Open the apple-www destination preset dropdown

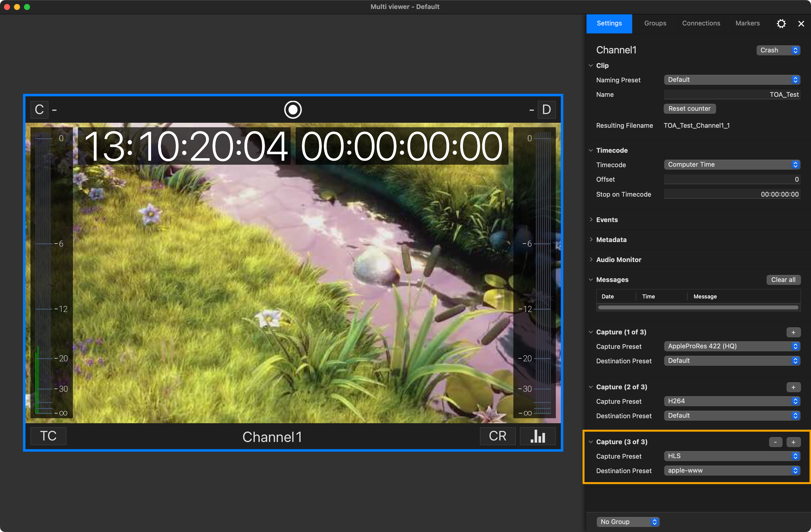click(x=732, y=470)
